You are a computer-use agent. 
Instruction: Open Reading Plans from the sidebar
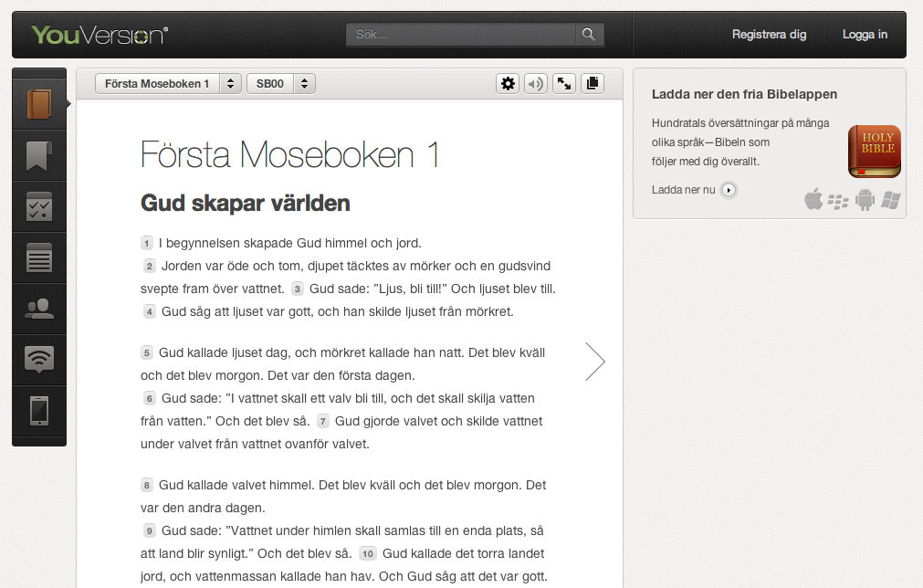point(38,206)
